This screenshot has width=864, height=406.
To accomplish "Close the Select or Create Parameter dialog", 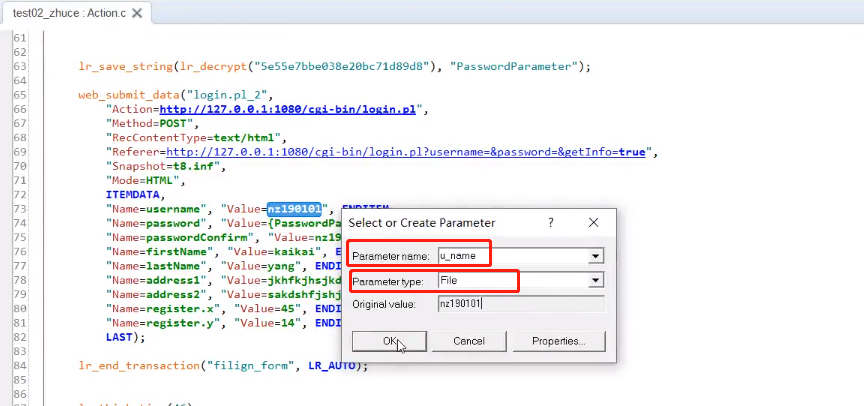I will [593, 223].
